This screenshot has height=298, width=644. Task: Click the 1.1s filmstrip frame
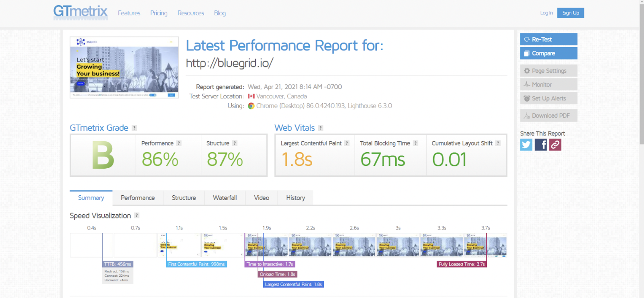(179, 245)
